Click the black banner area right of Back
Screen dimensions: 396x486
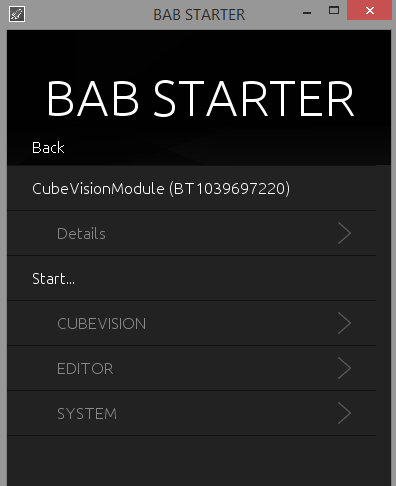tap(227, 148)
